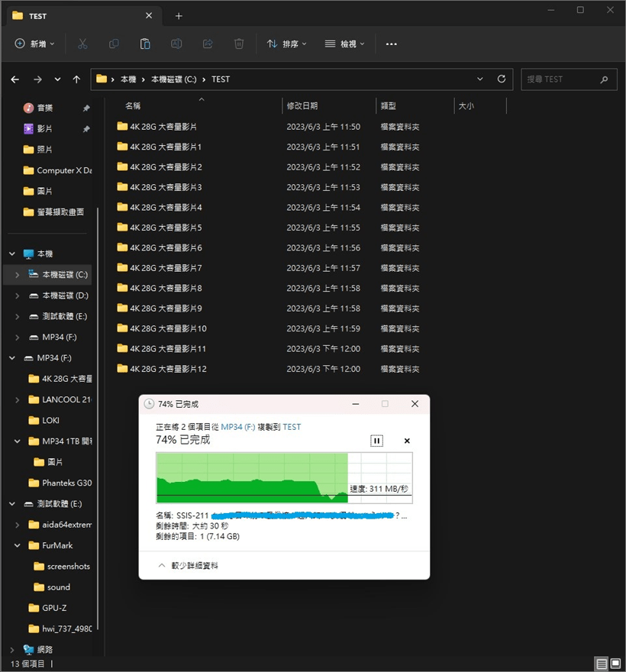Viewport: 626px width, 672px height.
Task: Click the Share icon in toolbar
Action: tap(208, 44)
